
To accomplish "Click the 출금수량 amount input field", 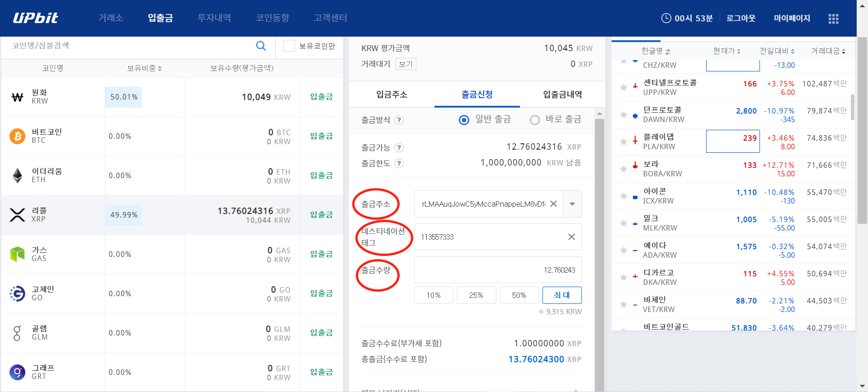I will (497, 270).
